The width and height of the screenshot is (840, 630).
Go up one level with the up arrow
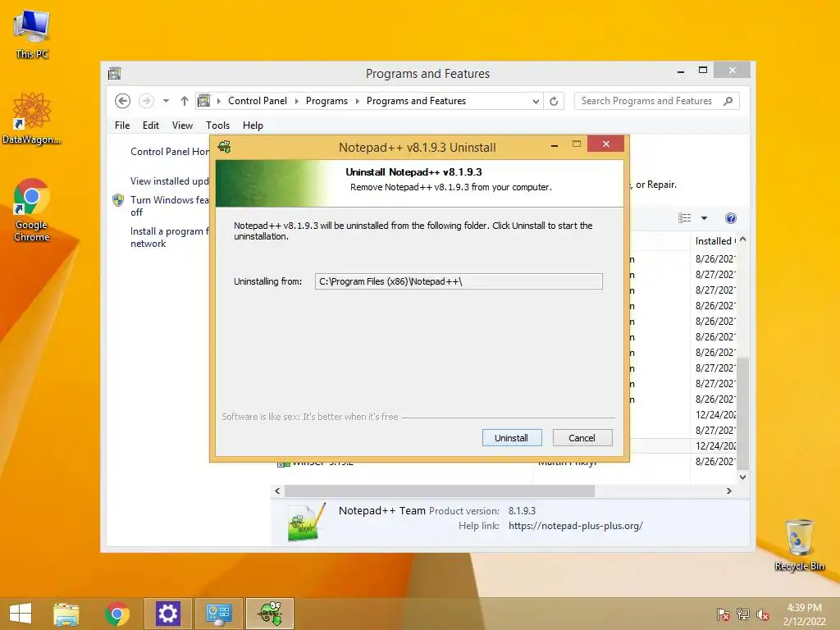185,101
